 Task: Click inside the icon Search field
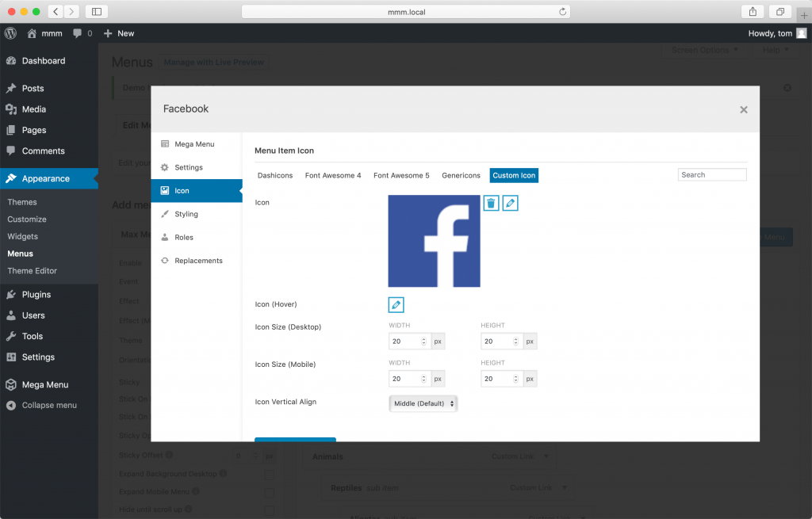[x=711, y=174]
